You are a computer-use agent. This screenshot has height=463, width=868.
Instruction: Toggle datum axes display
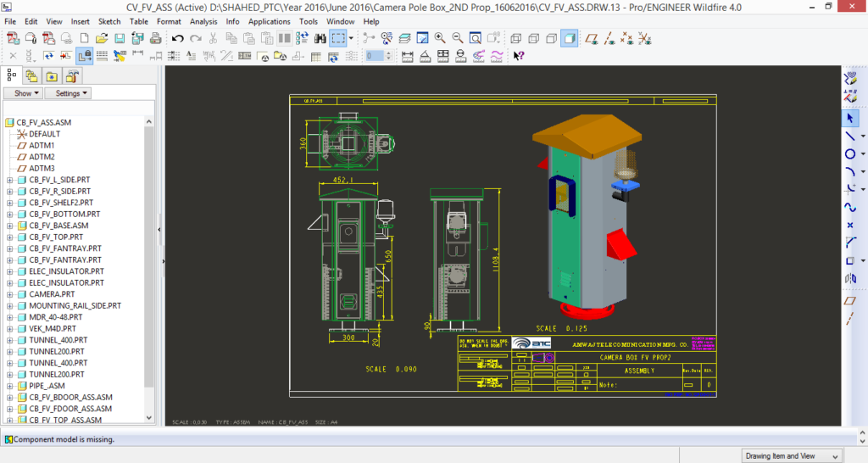coord(609,38)
